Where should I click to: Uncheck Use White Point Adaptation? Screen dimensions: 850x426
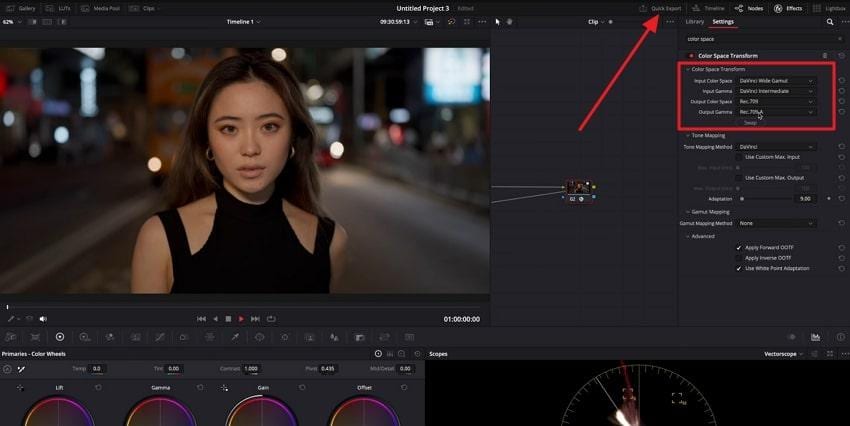738,268
